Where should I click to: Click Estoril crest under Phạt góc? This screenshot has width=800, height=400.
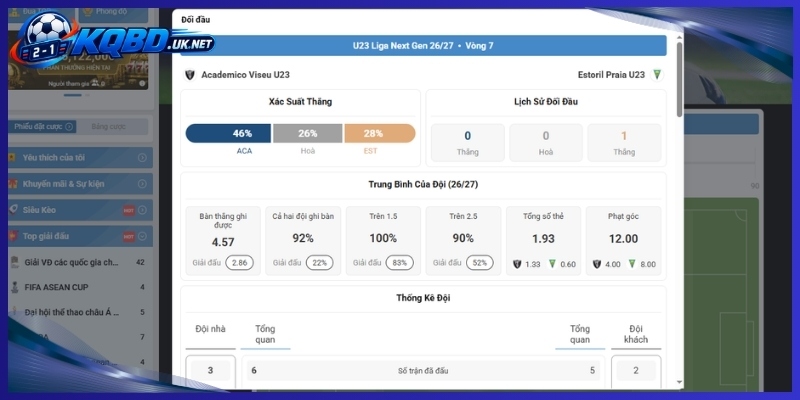coord(632,264)
